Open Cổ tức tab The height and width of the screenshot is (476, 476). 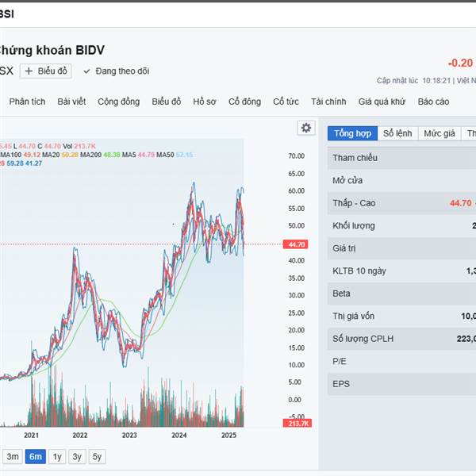tap(286, 102)
